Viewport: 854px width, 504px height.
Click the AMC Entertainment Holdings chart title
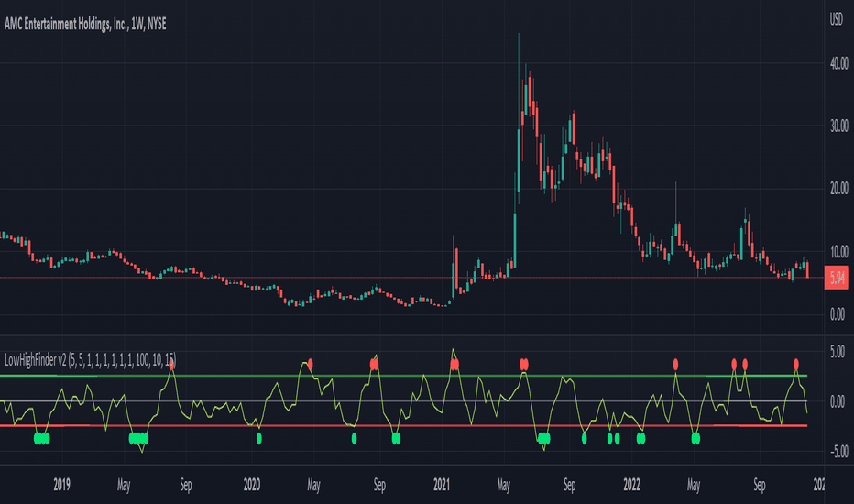point(85,24)
